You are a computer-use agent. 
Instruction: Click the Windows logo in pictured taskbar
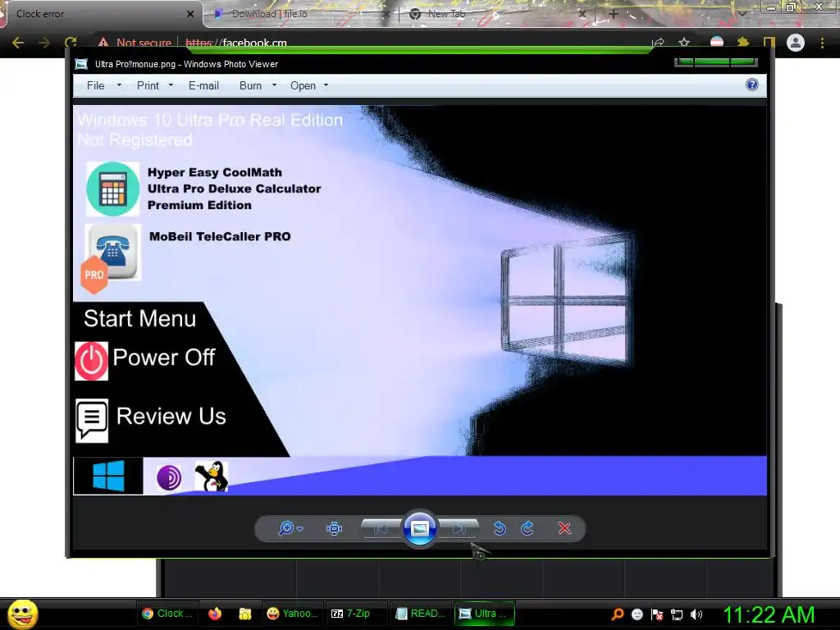click(x=108, y=476)
